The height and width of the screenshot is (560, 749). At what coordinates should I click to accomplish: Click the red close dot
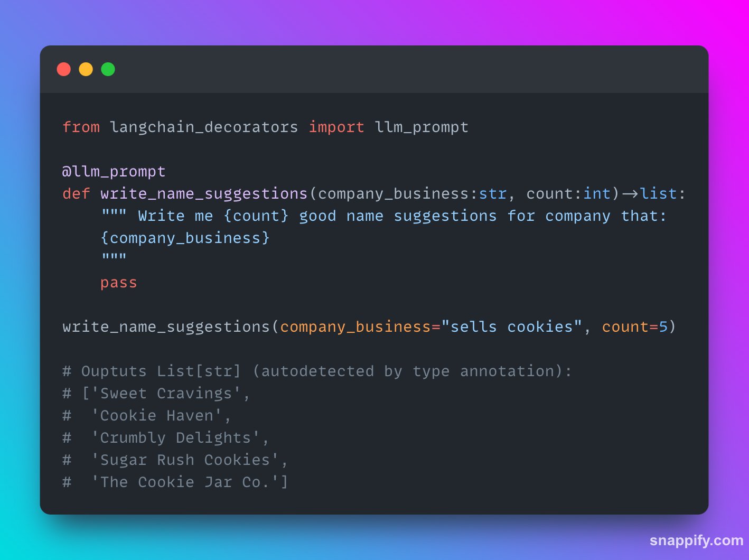pos(64,69)
